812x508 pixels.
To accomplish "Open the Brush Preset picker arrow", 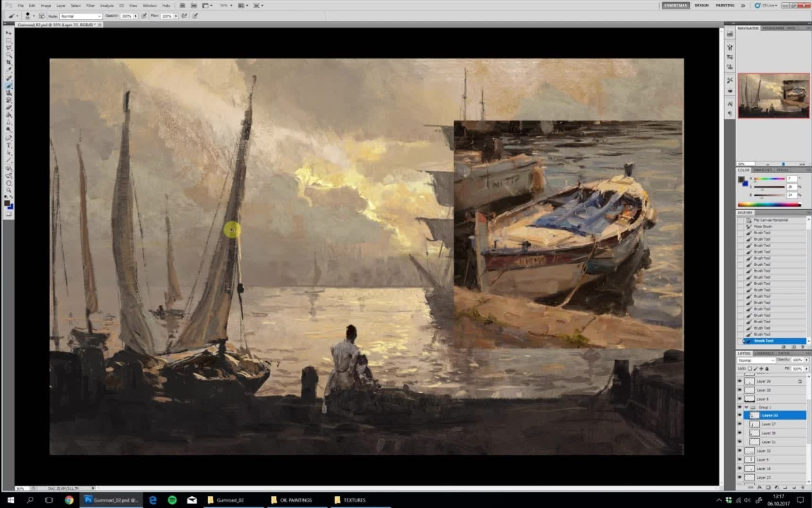I will [x=34, y=16].
